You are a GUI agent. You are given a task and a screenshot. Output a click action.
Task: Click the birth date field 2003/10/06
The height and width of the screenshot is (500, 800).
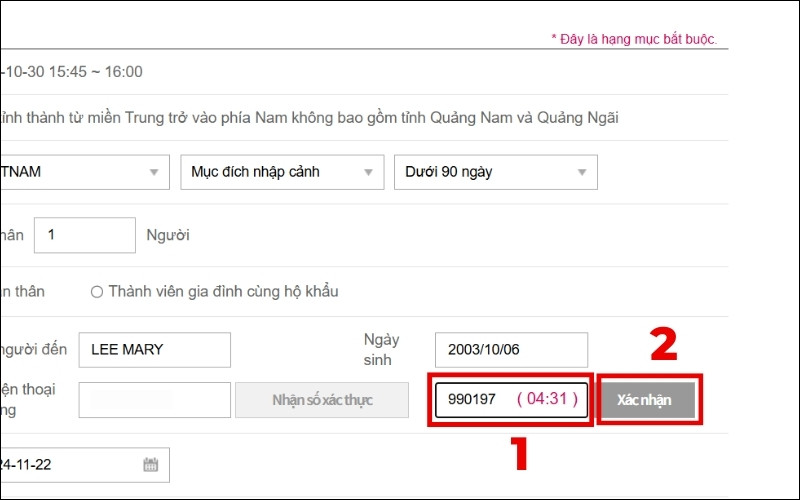pos(511,350)
